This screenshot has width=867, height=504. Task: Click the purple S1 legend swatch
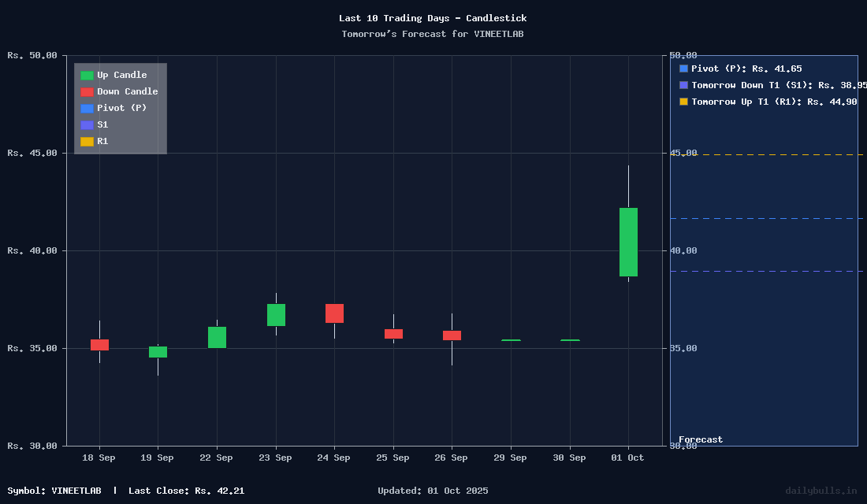coord(87,125)
